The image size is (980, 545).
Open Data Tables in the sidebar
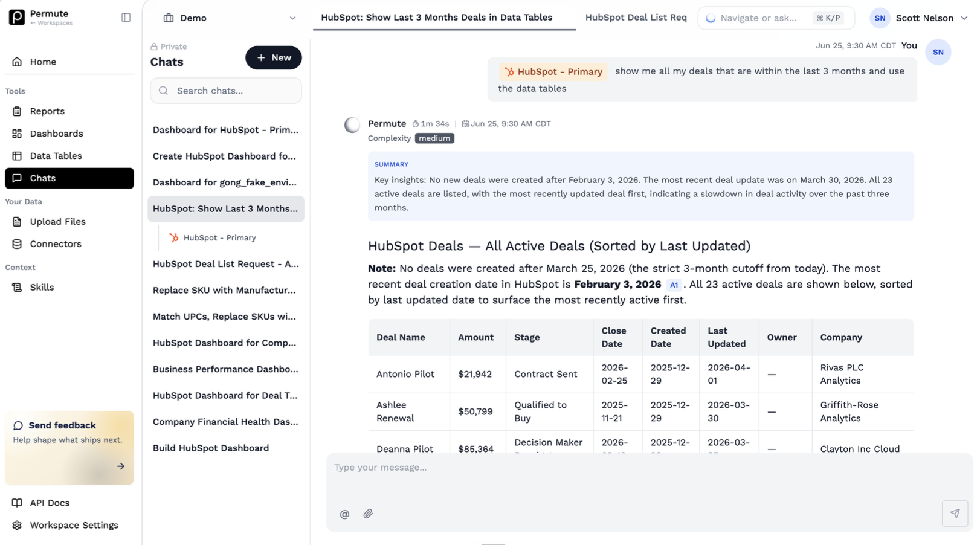point(69,156)
